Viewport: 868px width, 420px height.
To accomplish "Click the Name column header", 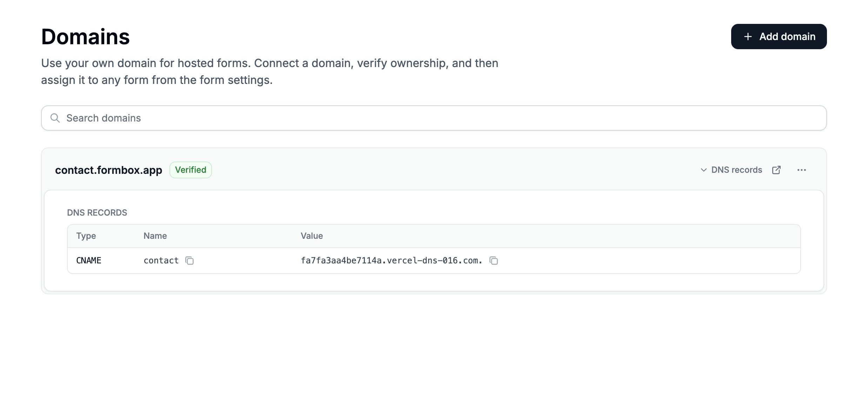I will pyautogui.click(x=155, y=236).
